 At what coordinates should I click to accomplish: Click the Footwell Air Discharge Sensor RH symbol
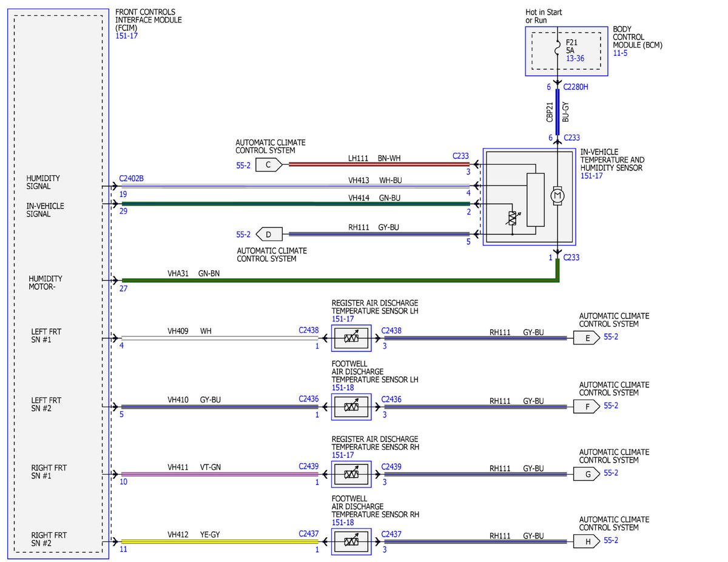(x=351, y=541)
